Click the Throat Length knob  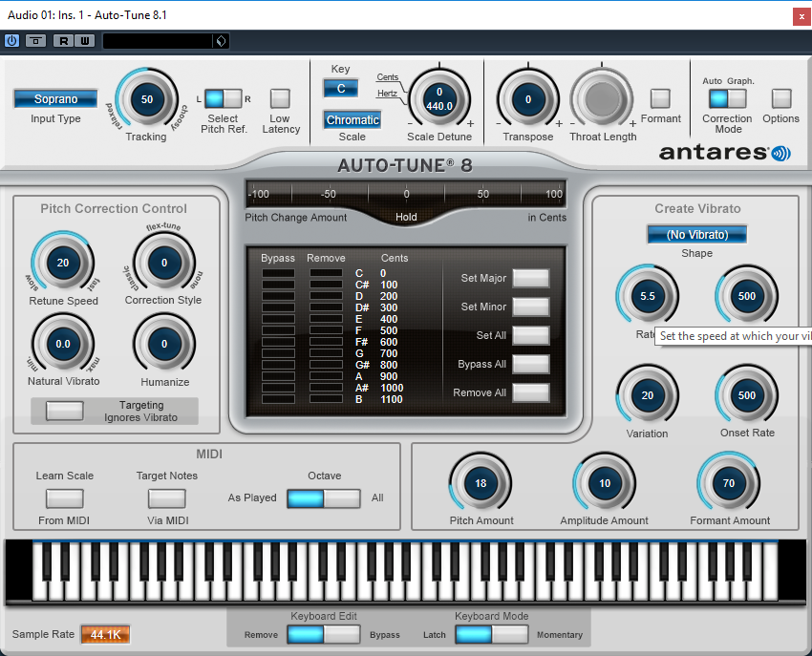pos(602,98)
